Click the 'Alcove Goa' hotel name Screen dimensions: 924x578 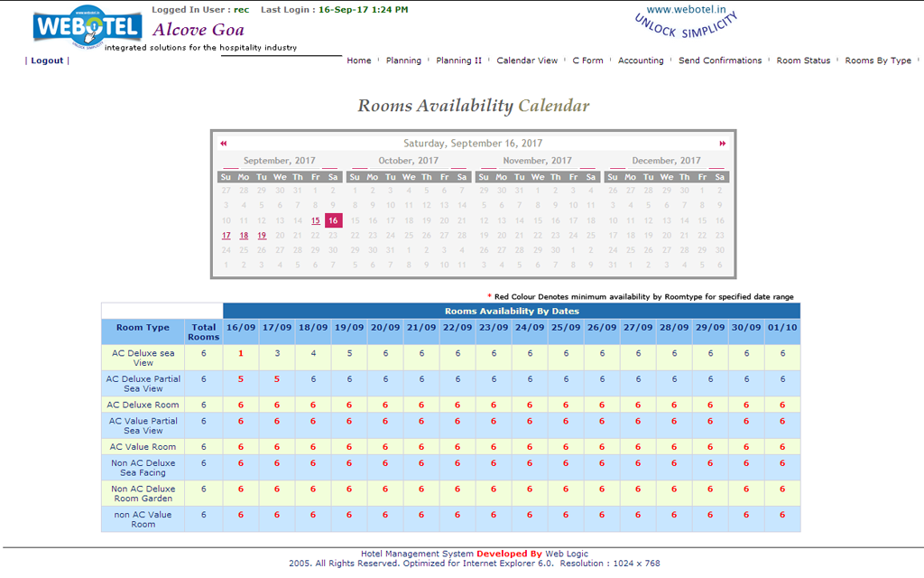coord(198,30)
